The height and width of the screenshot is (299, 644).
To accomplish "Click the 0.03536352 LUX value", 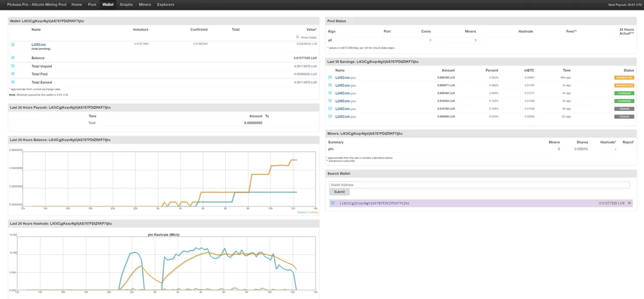I will (x=307, y=44).
